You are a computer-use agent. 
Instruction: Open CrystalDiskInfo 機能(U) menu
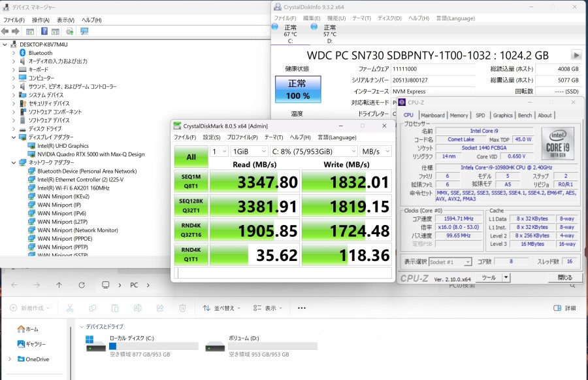(336, 18)
